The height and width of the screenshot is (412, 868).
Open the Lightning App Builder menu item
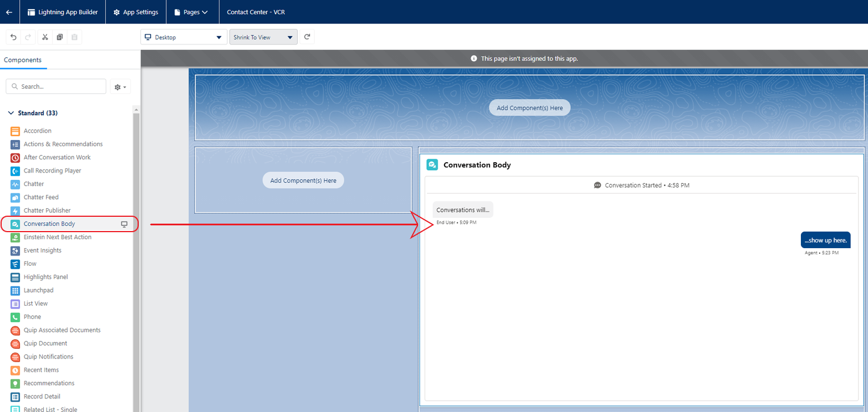point(63,12)
